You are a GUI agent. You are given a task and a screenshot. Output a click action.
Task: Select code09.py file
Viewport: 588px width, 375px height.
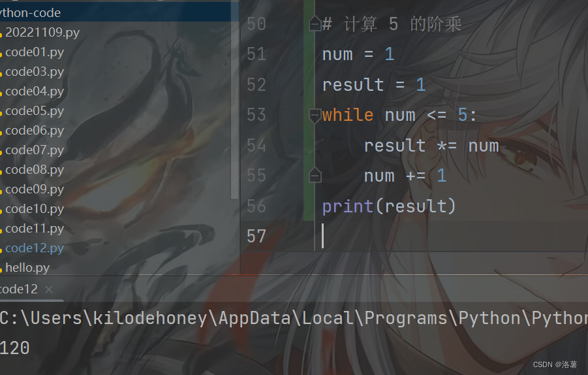(x=35, y=189)
